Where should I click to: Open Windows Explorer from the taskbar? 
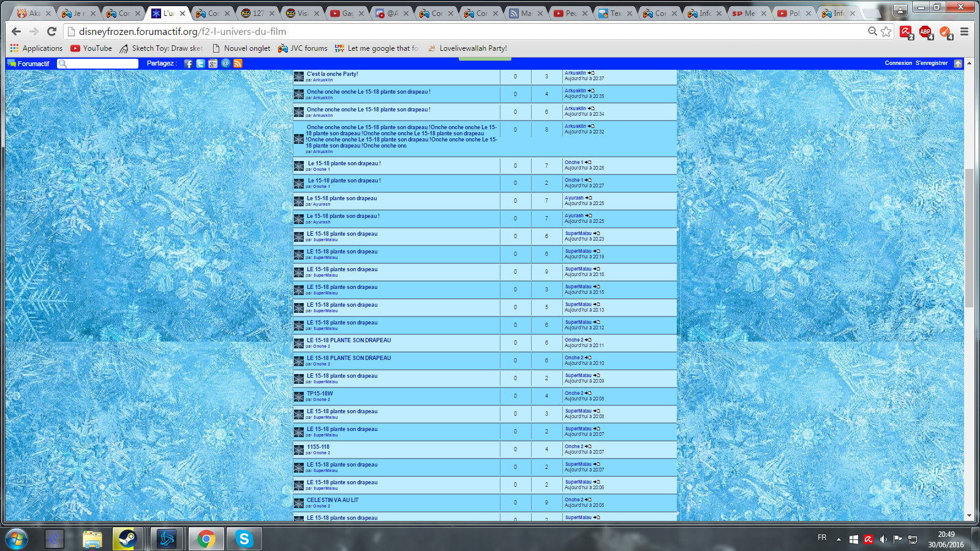(x=92, y=539)
